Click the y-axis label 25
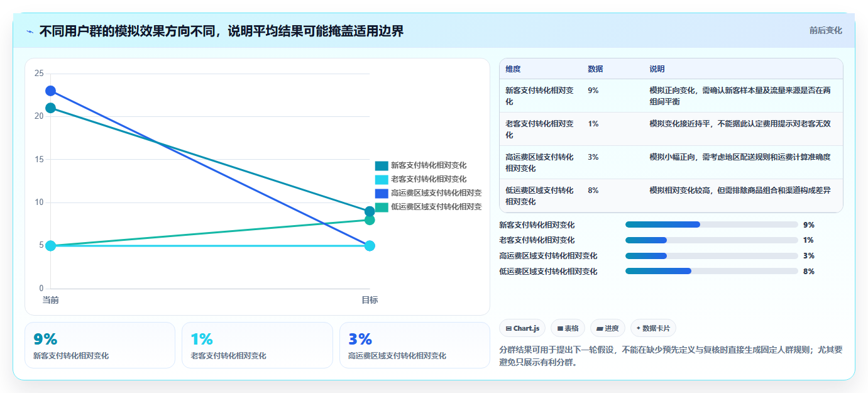The width and height of the screenshot is (868, 393). pyautogui.click(x=39, y=74)
